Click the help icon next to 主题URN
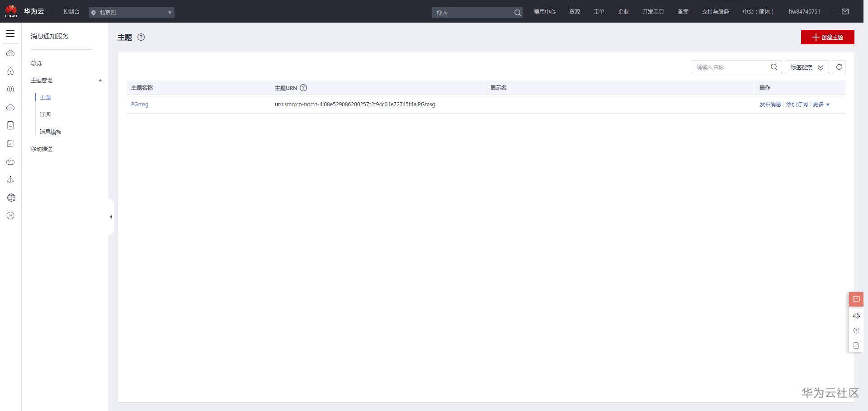868x411 pixels. pos(303,88)
